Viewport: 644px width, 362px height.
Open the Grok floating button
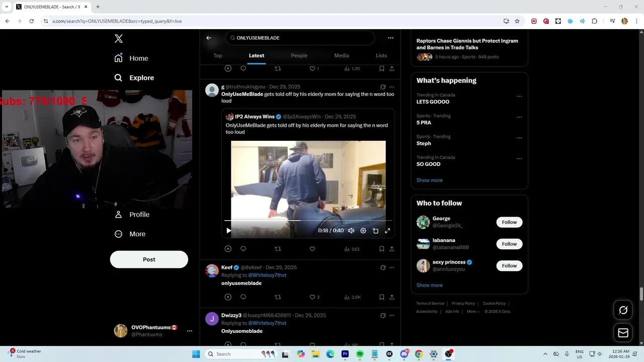(x=623, y=310)
